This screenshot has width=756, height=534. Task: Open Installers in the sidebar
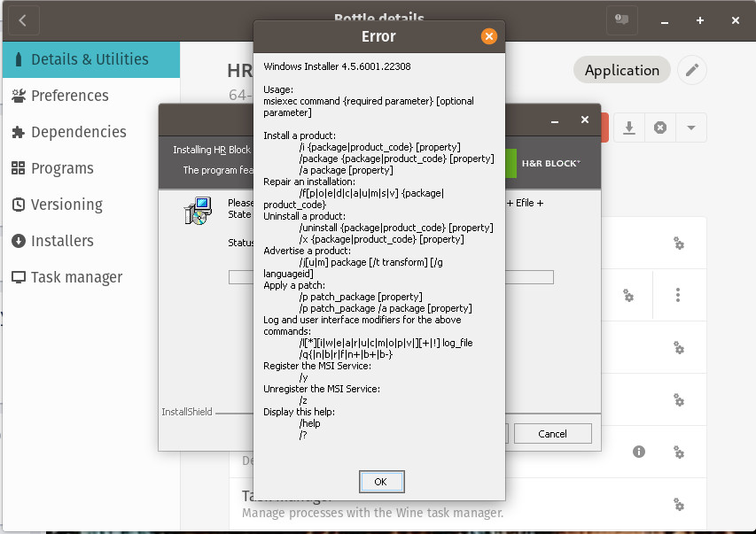pos(91,241)
